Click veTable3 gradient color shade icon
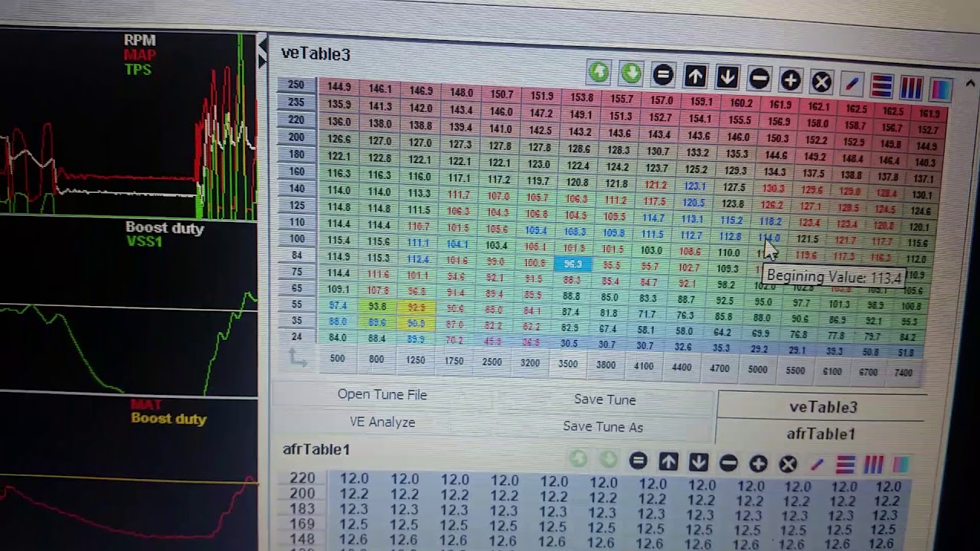 (x=940, y=90)
